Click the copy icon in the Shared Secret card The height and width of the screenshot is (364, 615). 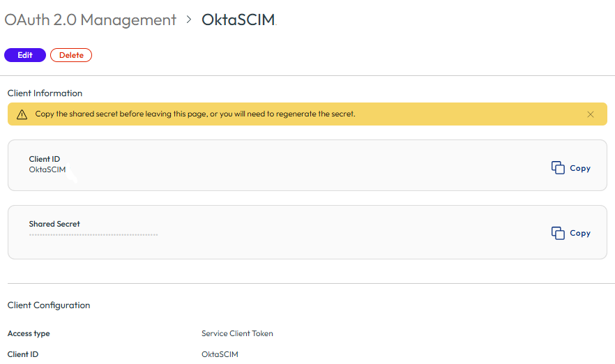pos(558,233)
